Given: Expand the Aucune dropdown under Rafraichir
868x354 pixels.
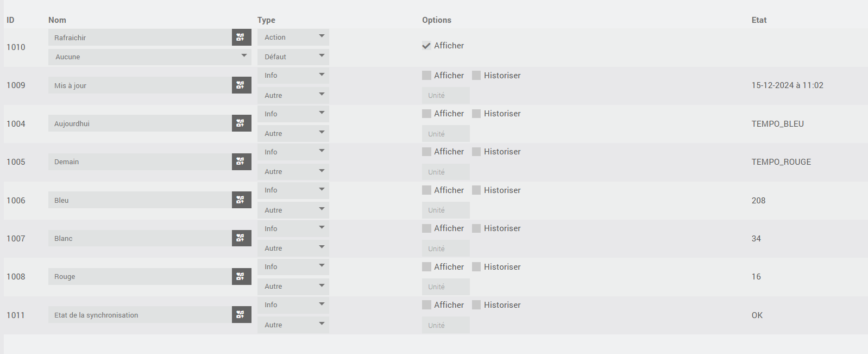Looking at the screenshot, I should pos(150,57).
